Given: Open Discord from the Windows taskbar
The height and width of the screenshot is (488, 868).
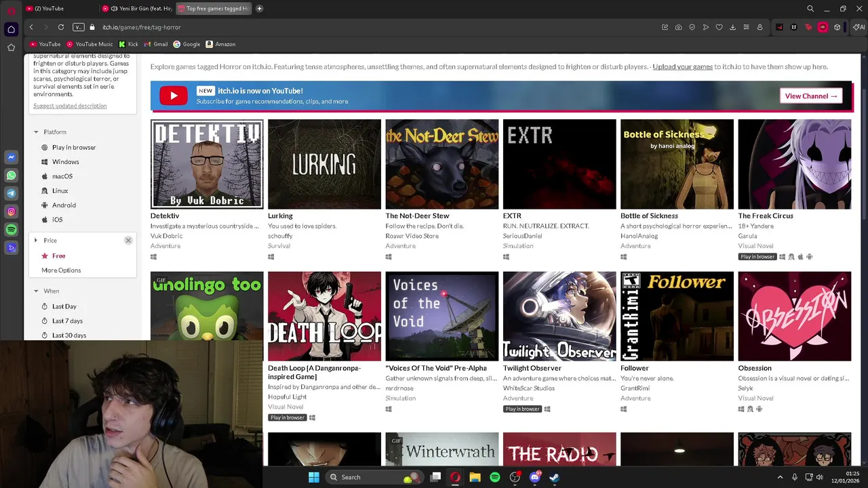Looking at the screenshot, I should point(534,477).
